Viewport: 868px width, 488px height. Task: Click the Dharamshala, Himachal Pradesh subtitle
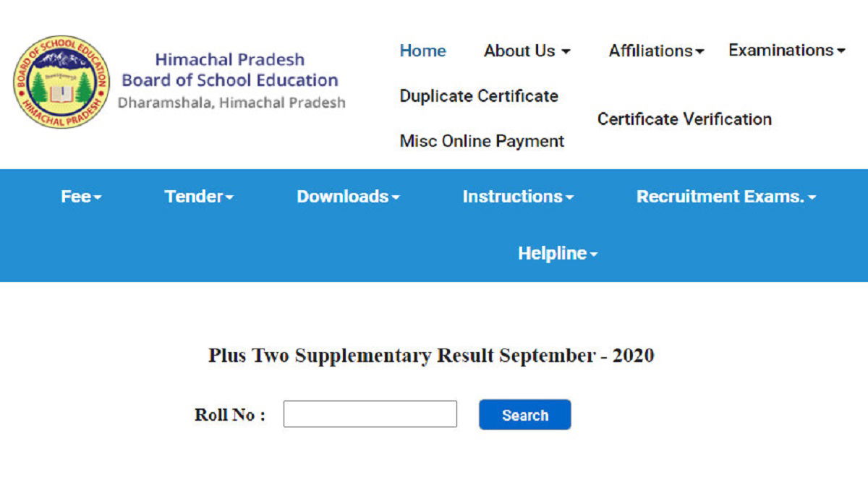tap(230, 103)
